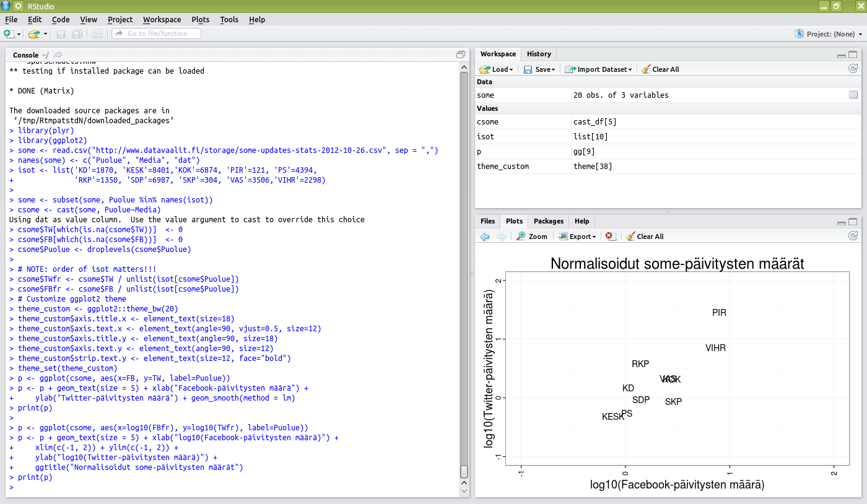Open the Workspace menu

[x=162, y=19]
